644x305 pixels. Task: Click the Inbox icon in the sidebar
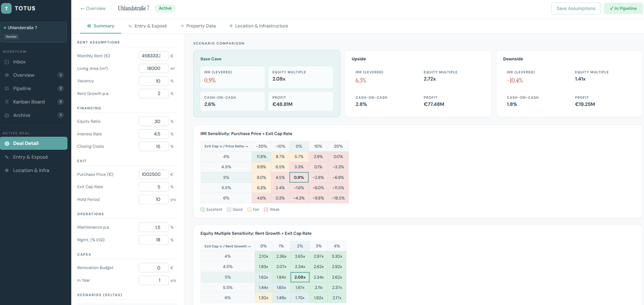point(7,62)
